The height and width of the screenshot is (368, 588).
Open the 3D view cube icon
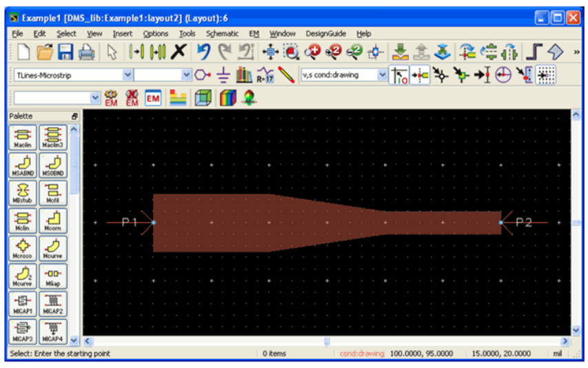tap(203, 98)
